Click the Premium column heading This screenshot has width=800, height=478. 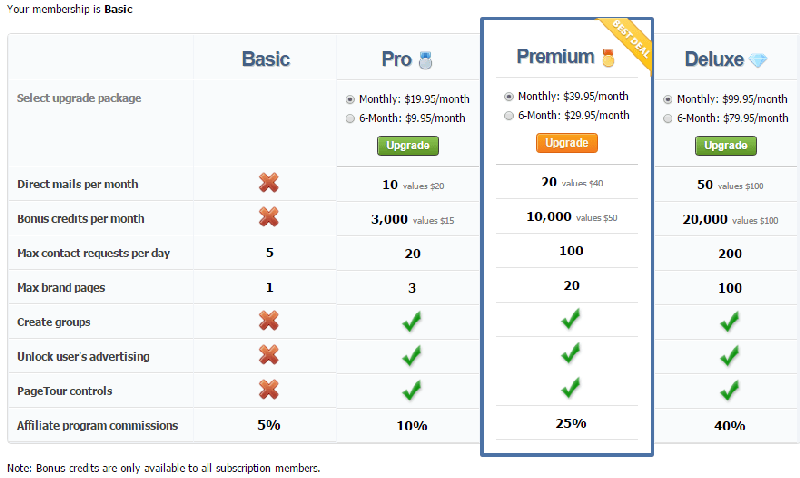point(556,57)
